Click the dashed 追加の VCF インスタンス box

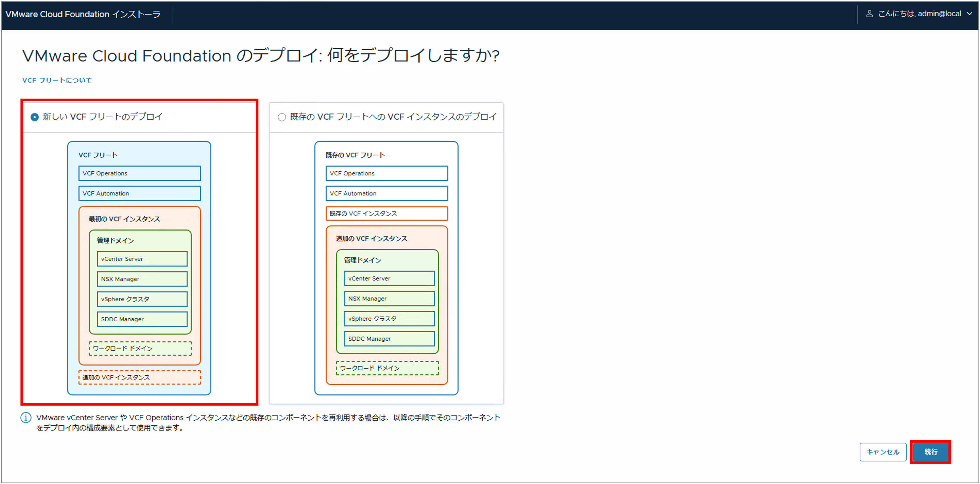pos(140,378)
